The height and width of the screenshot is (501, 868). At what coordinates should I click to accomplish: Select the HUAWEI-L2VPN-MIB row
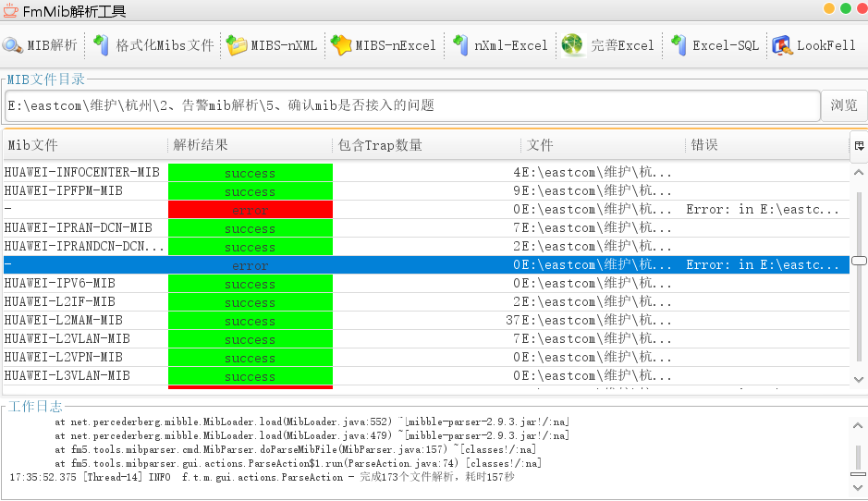click(426, 358)
